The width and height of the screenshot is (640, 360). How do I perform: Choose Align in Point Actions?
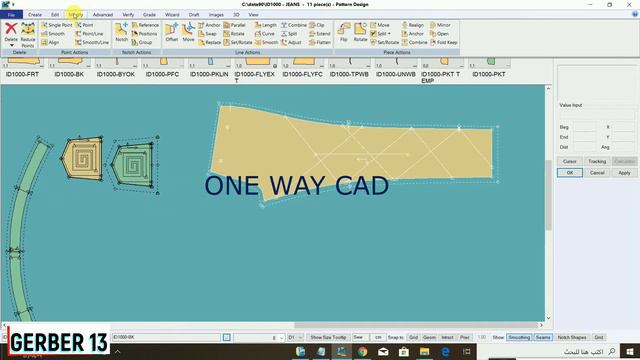point(50,42)
